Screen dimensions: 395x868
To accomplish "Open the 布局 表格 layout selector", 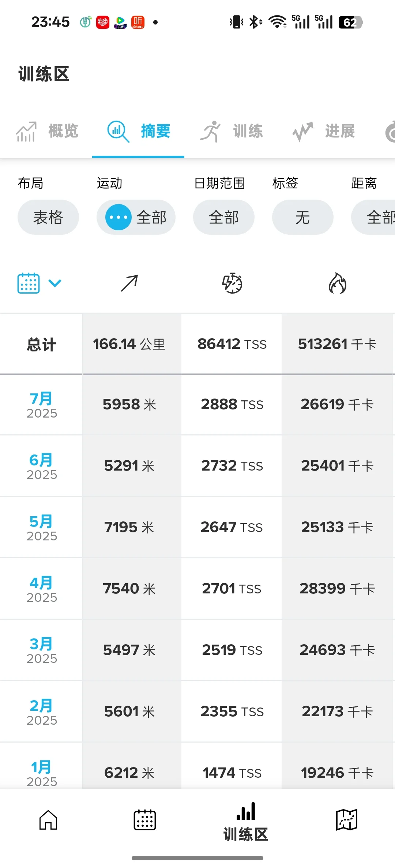I will (x=48, y=217).
